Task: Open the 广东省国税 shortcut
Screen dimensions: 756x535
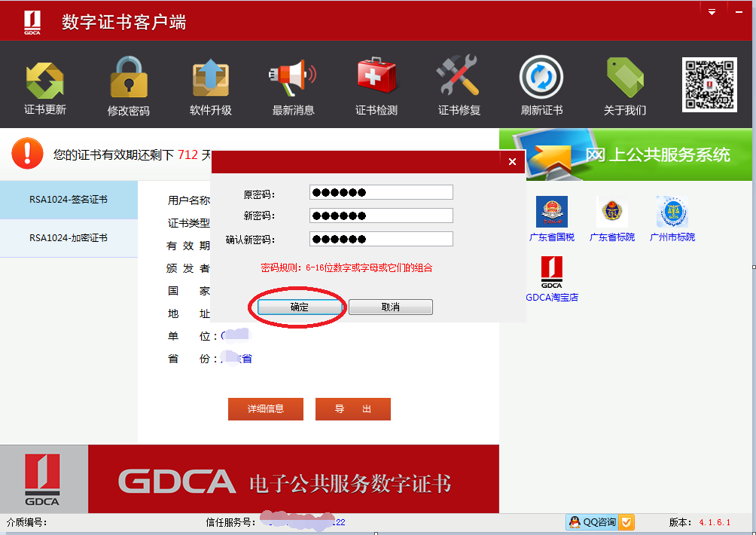Action: click(552, 219)
